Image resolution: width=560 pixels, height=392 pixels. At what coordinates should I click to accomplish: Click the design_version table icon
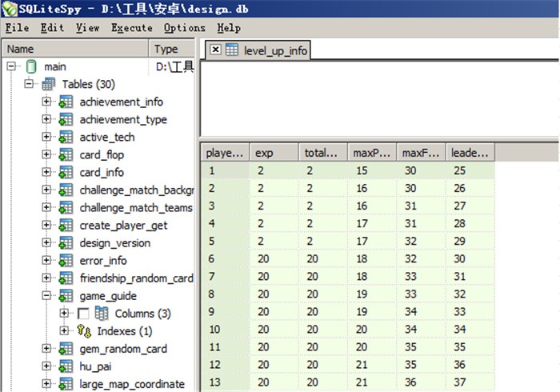66,242
